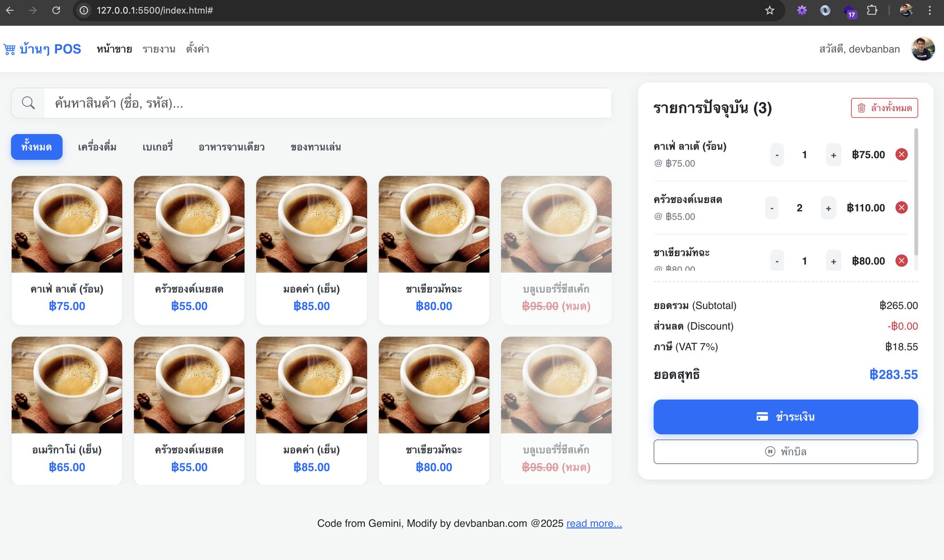This screenshot has height=560, width=944.
Task: Select the เครื่องดื่ม category tab
Action: click(x=97, y=147)
